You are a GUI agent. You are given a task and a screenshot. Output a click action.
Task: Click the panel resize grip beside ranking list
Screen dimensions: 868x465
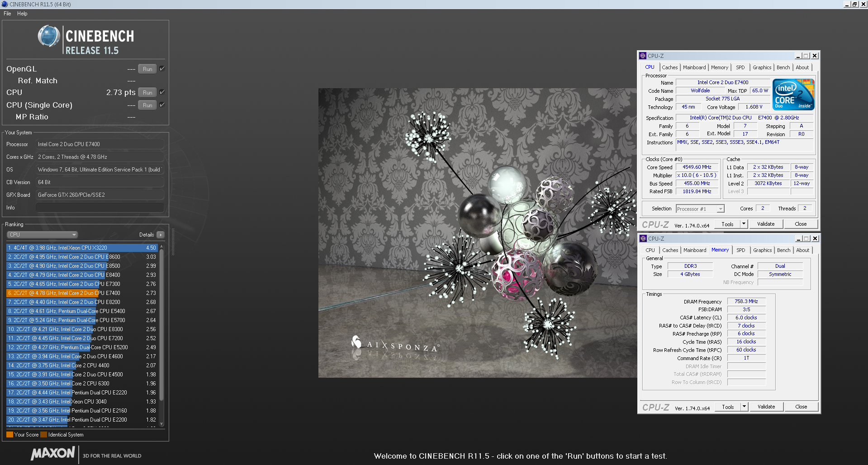[x=173, y=242]
